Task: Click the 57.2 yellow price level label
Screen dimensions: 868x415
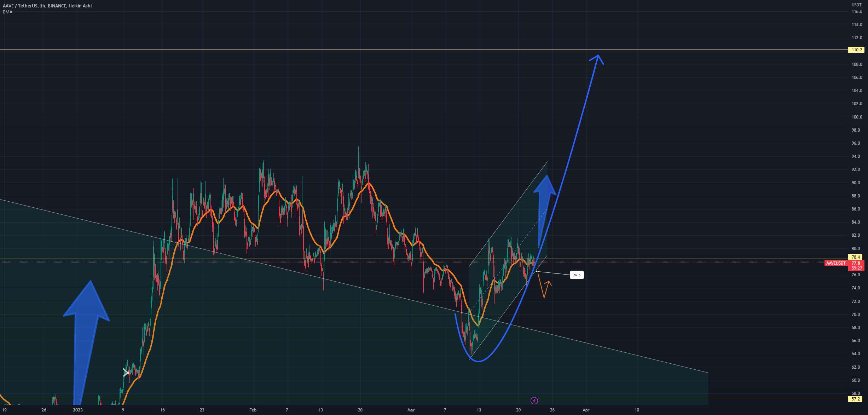Action: click(856, 399)
